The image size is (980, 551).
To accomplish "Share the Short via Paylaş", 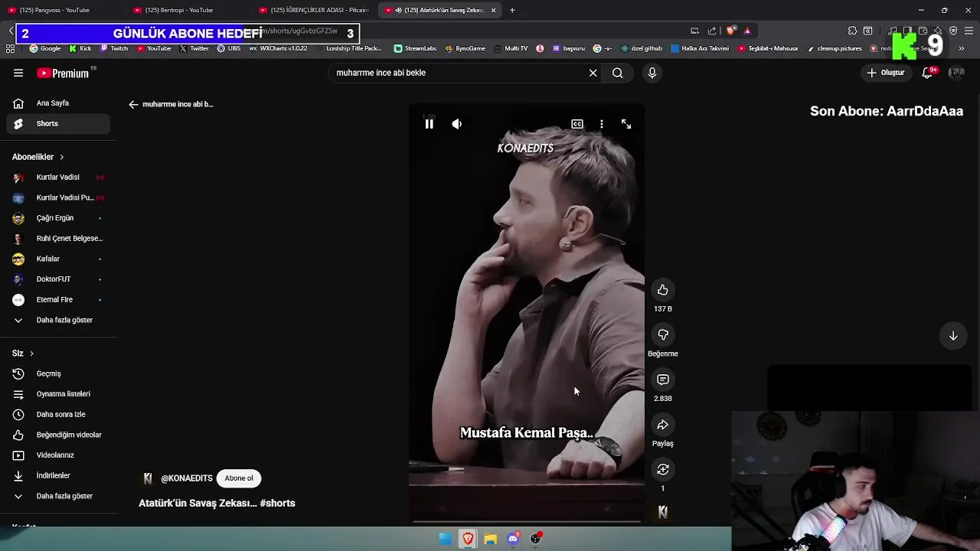I will 663,425.
